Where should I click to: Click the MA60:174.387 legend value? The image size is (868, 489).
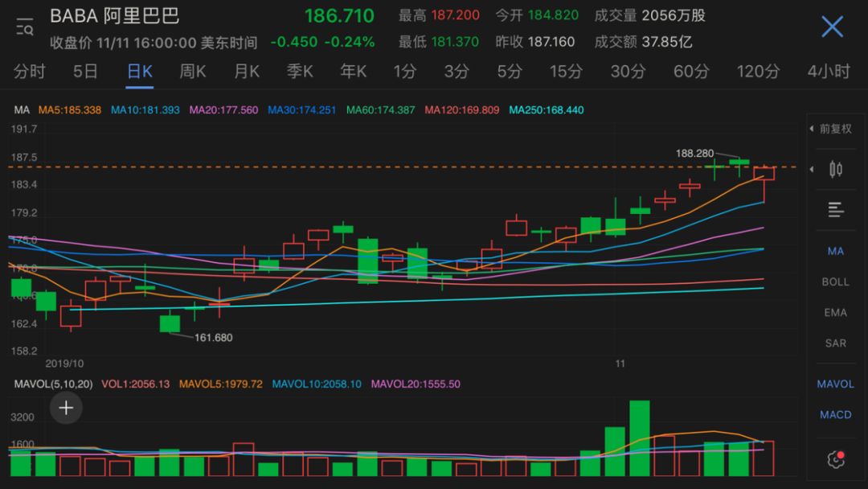(x=380, y=110)
